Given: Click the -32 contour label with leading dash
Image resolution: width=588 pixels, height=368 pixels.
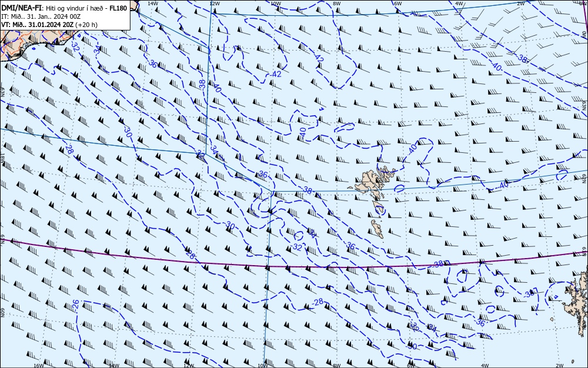Looking at the screenshot, I should coord(296,247).
